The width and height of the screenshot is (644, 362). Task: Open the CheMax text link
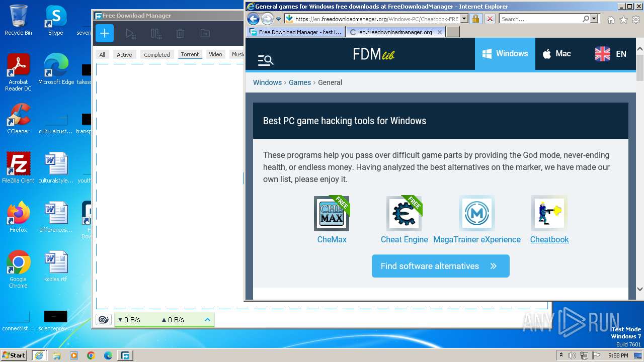pos(332,240)
